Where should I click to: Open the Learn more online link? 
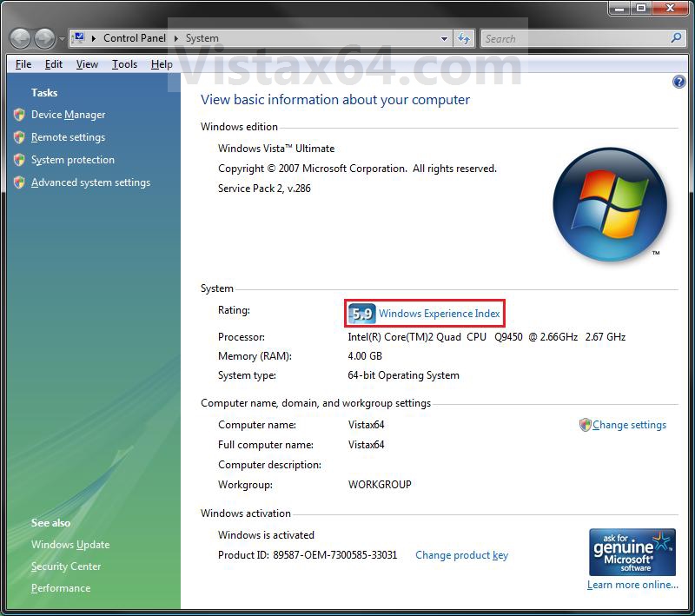(632, 585)
